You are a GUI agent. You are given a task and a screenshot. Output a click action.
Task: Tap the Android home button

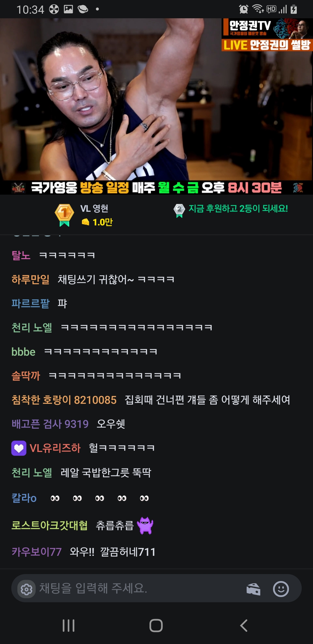coord(156,625)
